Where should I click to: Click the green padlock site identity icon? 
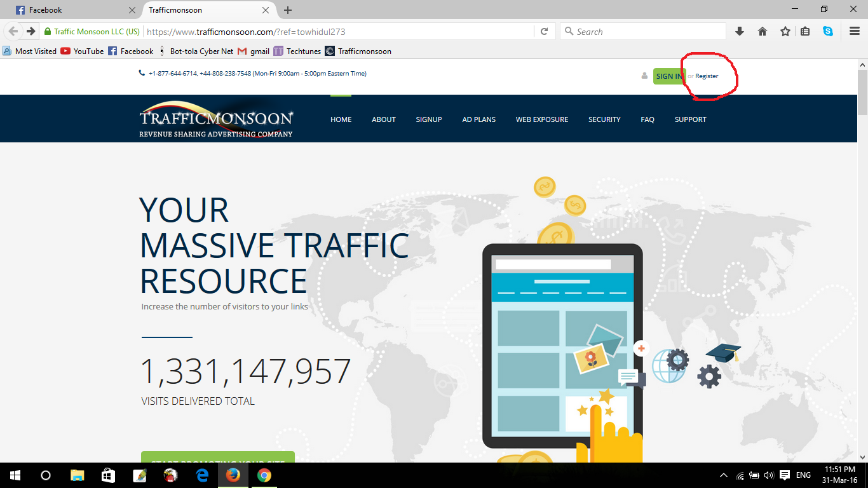click(x=47, y=32)
